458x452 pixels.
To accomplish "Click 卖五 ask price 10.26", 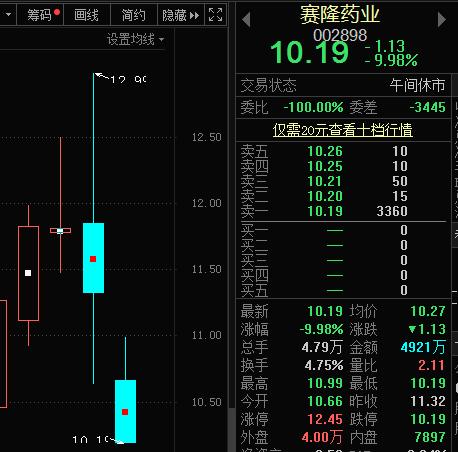I will tap(325, 151).
